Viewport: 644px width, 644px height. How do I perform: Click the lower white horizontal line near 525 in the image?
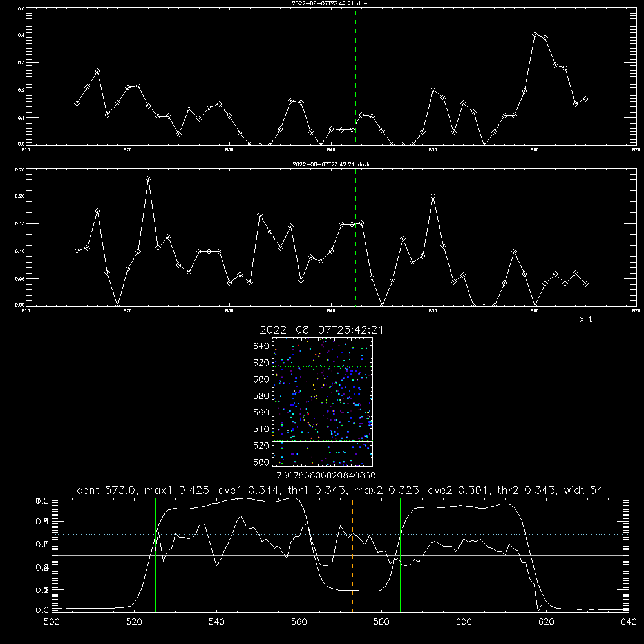[x=323, y=441]
